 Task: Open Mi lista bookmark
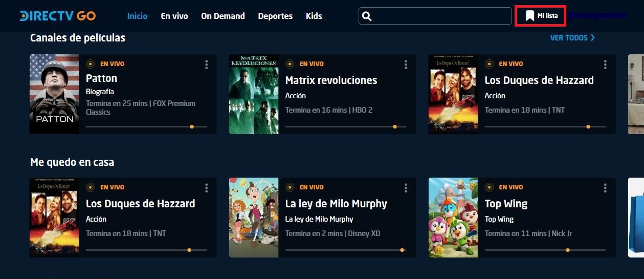click(541, 16)
